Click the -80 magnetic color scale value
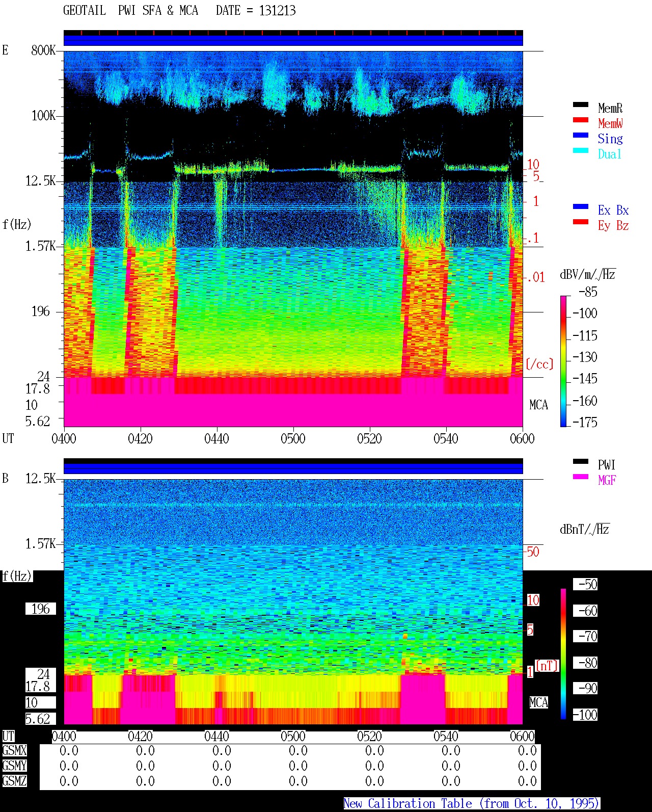This screenshot has width=652, height=812. click(586, 663)
